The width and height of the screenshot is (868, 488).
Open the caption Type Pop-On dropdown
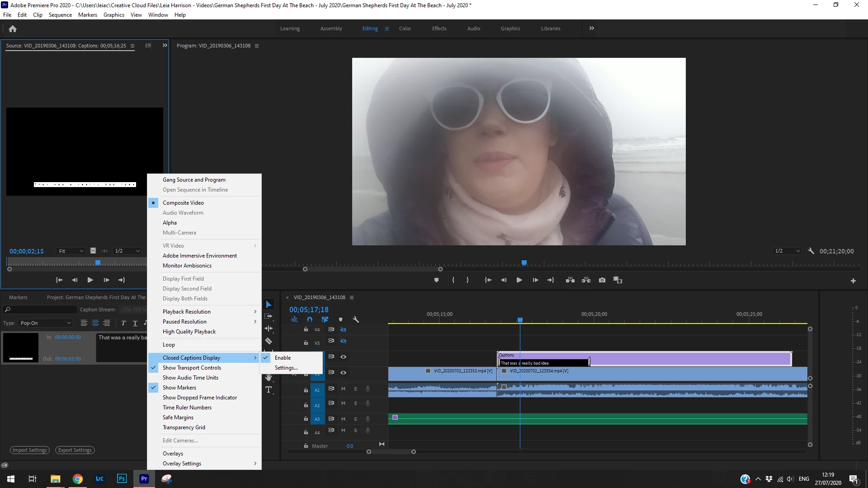pos(45,323)
